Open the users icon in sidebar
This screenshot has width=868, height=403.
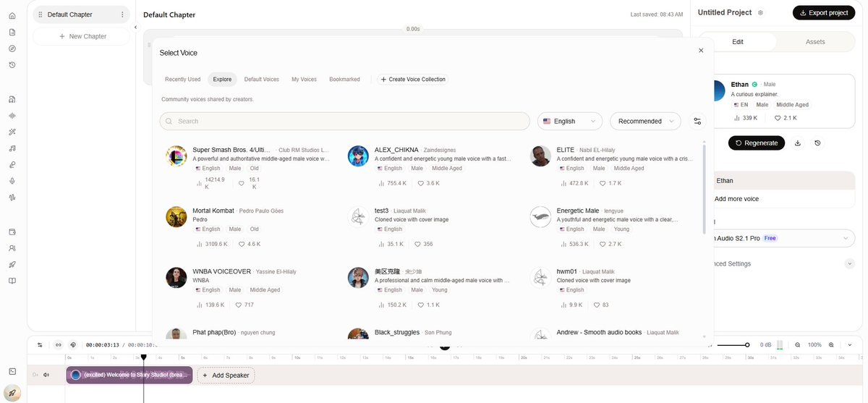[x=12, y=248]
